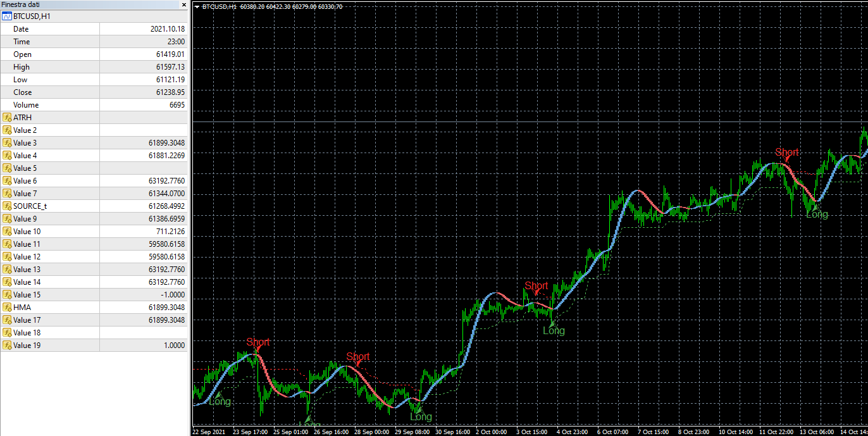Click the BTCUSD,H1 chart header price text
The image size is (868, 436).
273,6
